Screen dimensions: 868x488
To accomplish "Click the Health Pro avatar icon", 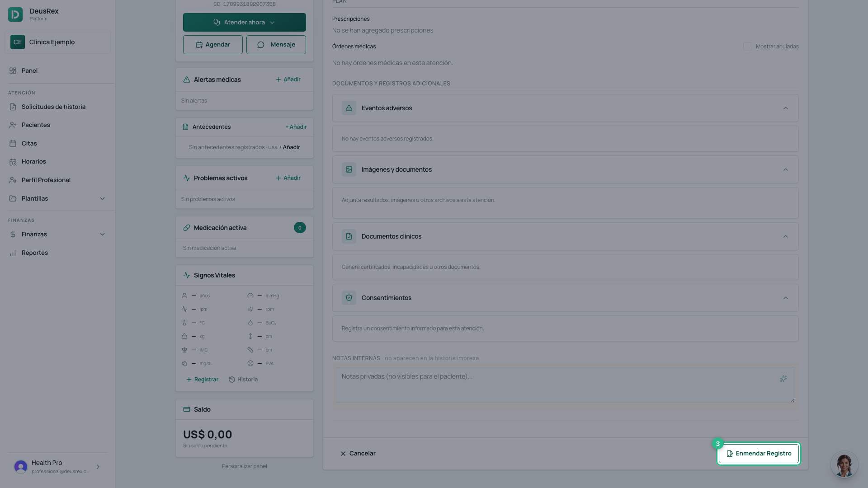I will pyautogui.click(x=21, y=467).
